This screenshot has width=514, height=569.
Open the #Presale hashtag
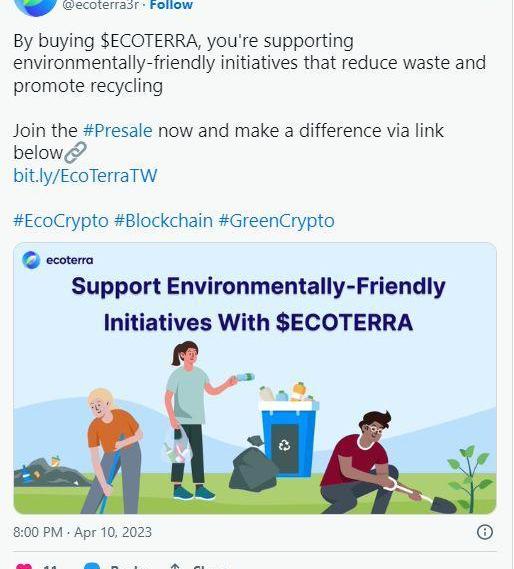(x=118, y=131)
